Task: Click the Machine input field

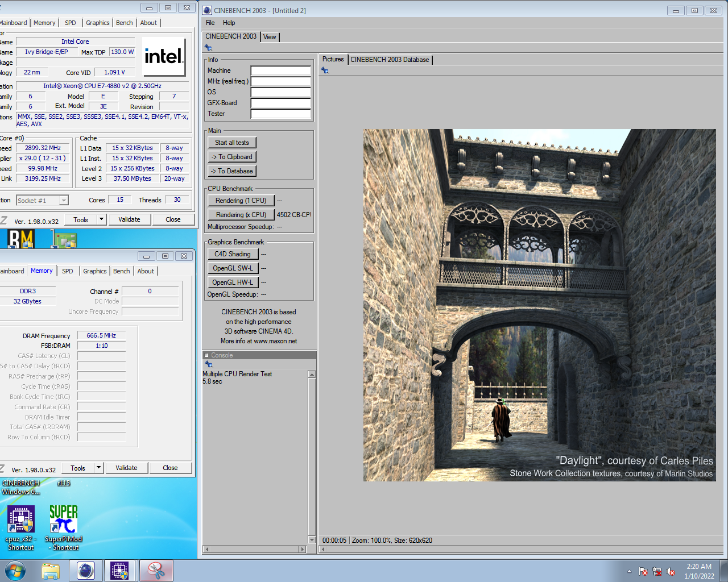Action: (x=281, y=70)
